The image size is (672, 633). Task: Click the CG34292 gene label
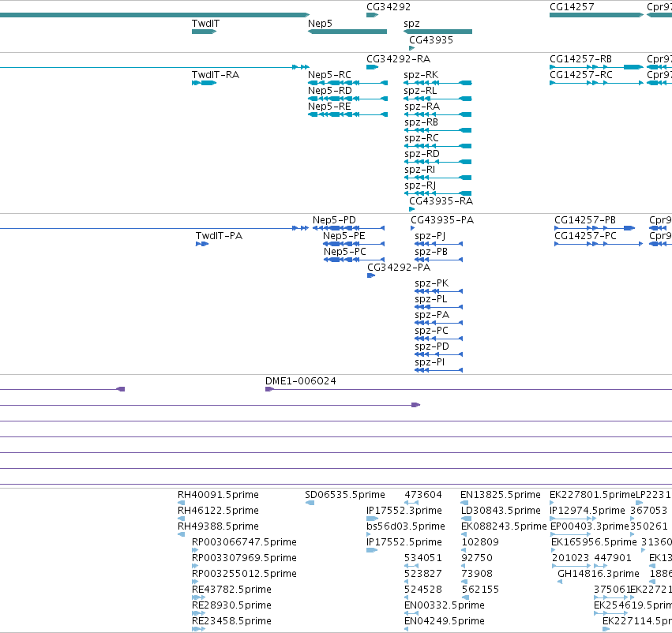pos(389,7)
